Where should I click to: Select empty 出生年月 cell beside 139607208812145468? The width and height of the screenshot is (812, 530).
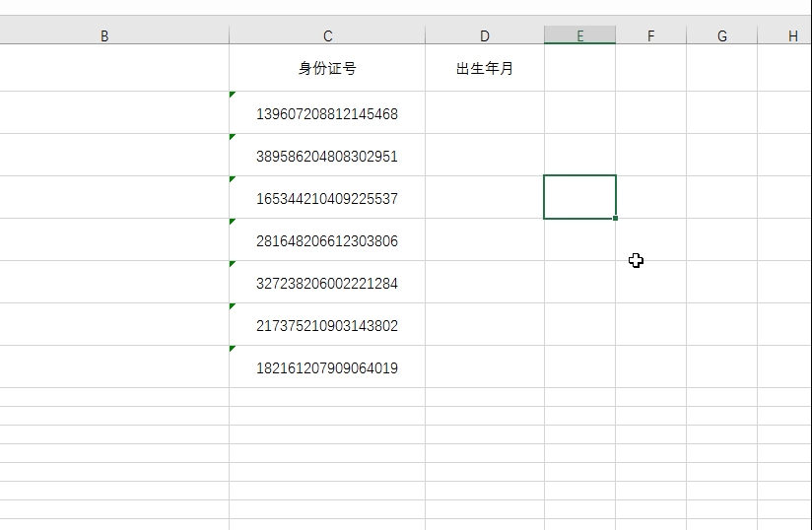tap(485, 114)
